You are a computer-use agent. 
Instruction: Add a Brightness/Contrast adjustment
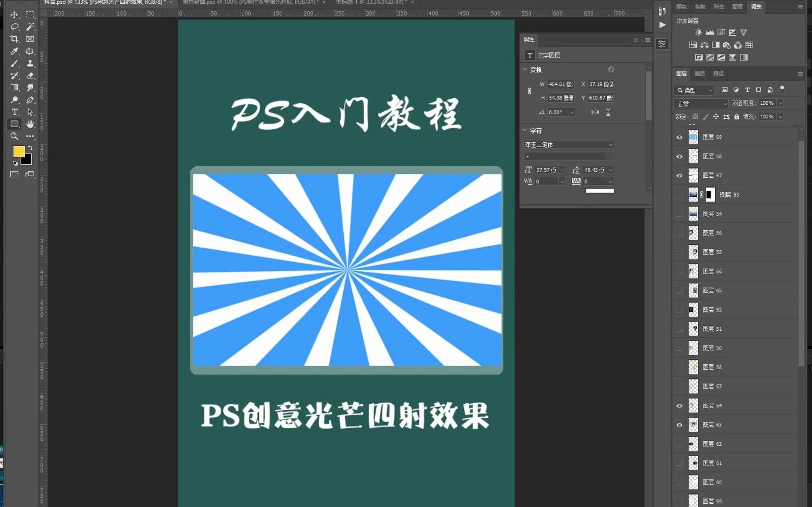698,32
